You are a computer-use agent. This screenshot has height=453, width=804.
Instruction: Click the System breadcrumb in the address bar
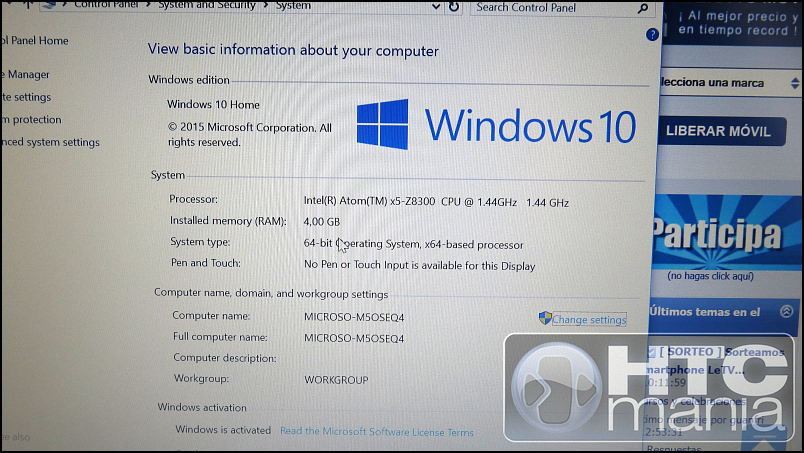coord(293,5)
